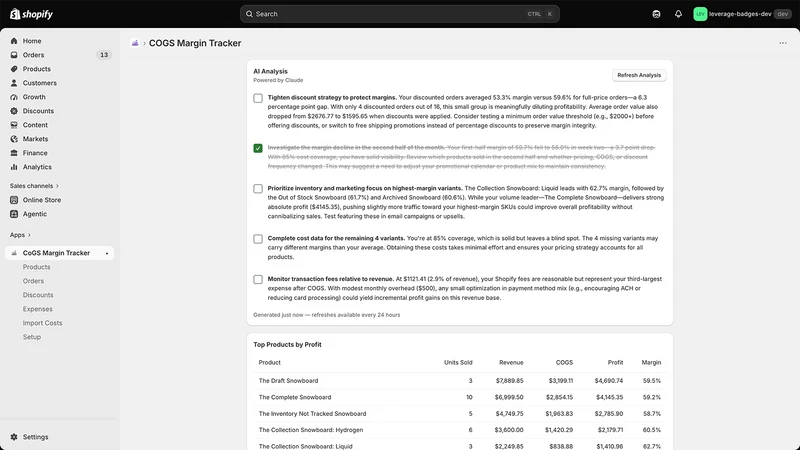The width and height of the screenshot is (800, 450).
Task: Focus the Search input field
Action: (x=399, y=14)
